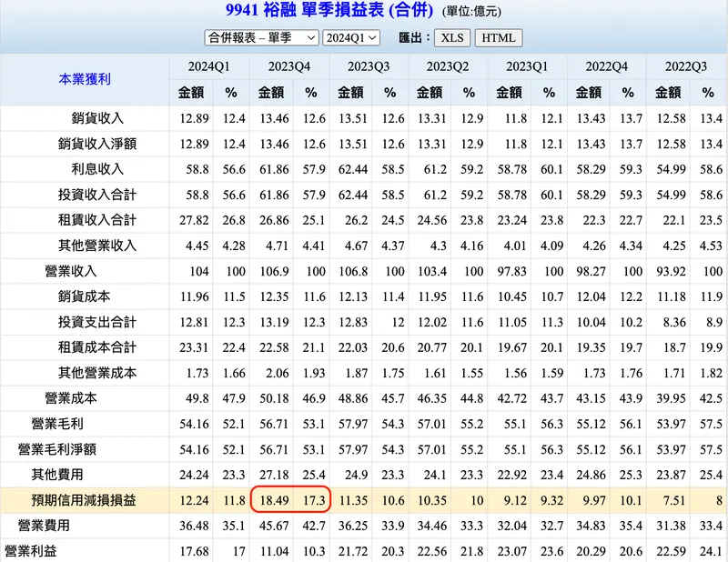Click the 9.12 value in 預期信用減損損益 row
Image resolution: width=728 pixels, height=562 pixels.
click(515, 501)
